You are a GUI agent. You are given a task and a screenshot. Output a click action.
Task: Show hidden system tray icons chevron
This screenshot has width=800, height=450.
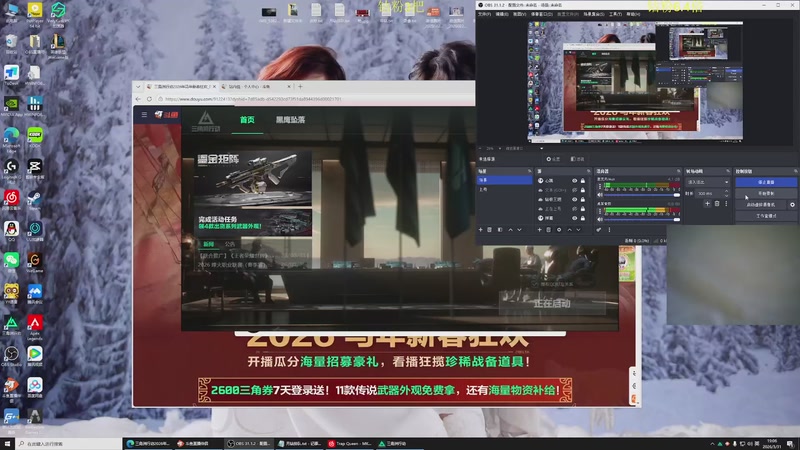[712, 444]
